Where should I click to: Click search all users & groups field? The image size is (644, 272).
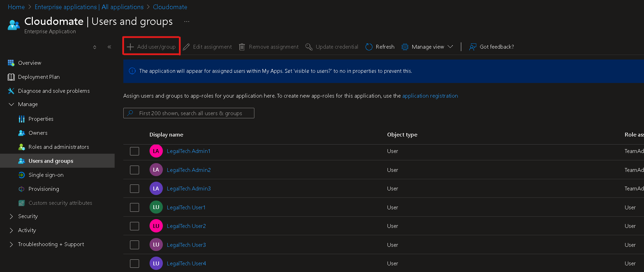189,113
